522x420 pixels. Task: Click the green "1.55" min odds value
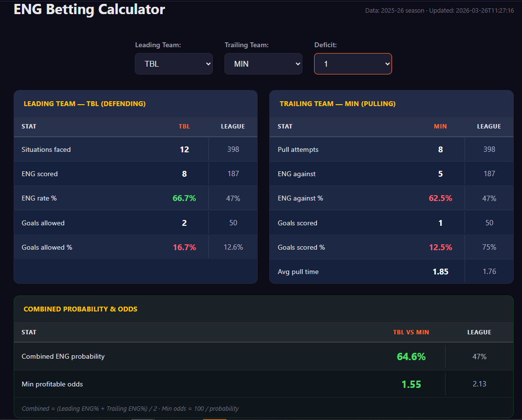(411, 384)
